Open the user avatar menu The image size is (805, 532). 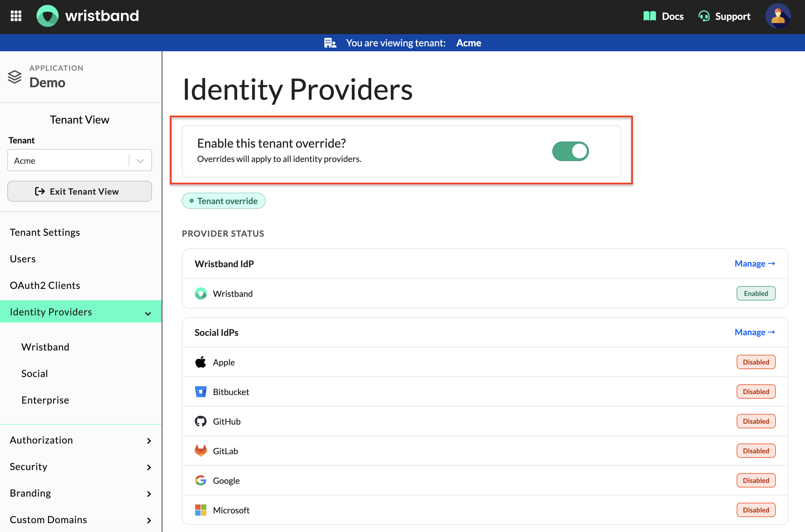(x=778, y=16)
